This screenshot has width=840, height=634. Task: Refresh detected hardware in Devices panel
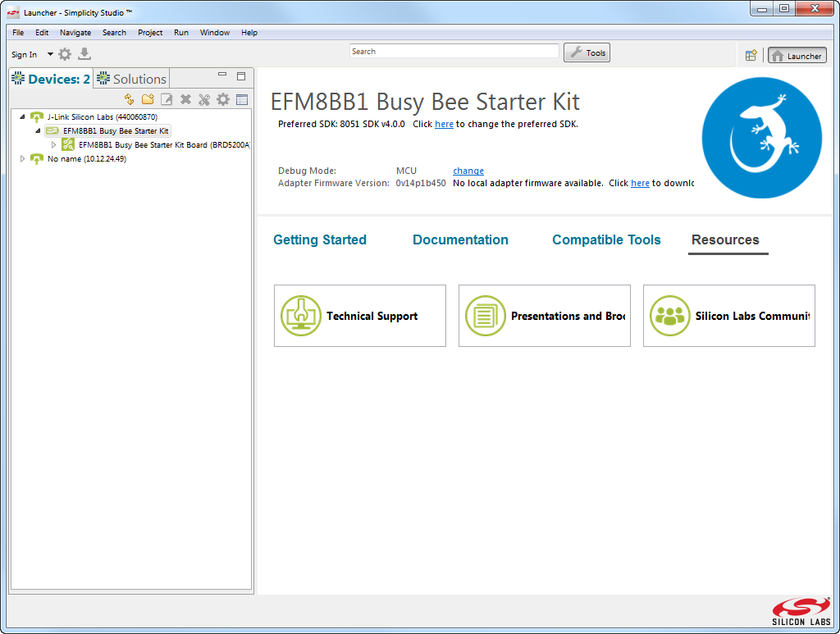[129, 99]
